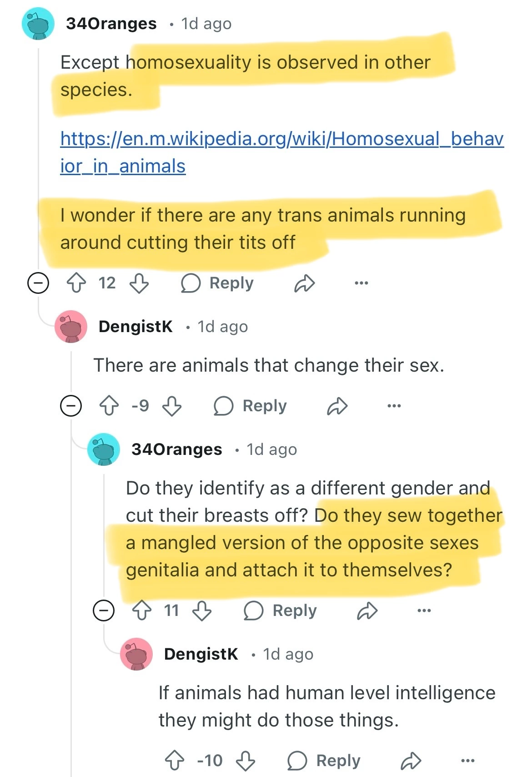The image size is (532, 777).
Task: Share the comment with 12 points
Action: (304, 283)
